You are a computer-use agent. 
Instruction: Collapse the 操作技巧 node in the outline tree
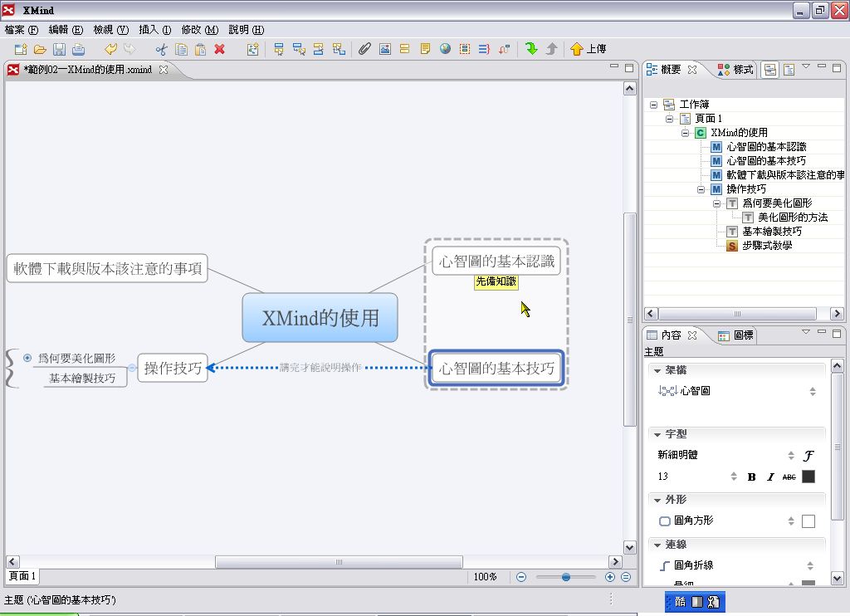(x=701, y=189)
